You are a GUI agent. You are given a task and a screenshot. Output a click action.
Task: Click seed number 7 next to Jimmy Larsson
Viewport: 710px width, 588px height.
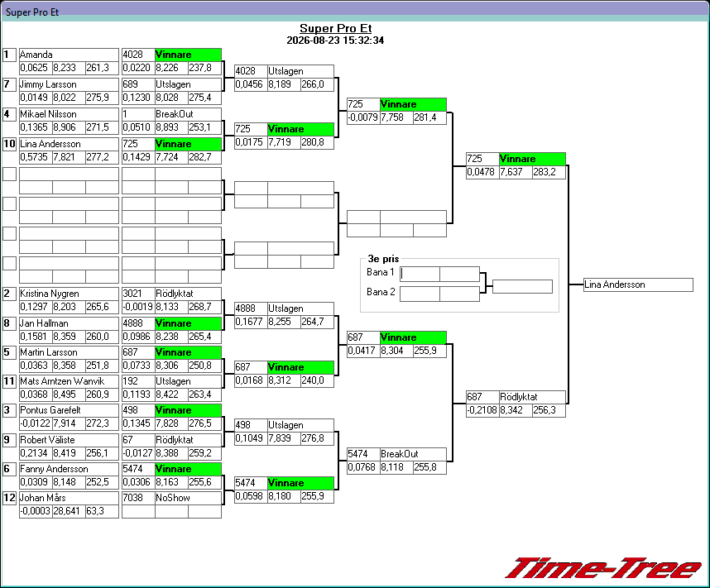coord(9,84)
